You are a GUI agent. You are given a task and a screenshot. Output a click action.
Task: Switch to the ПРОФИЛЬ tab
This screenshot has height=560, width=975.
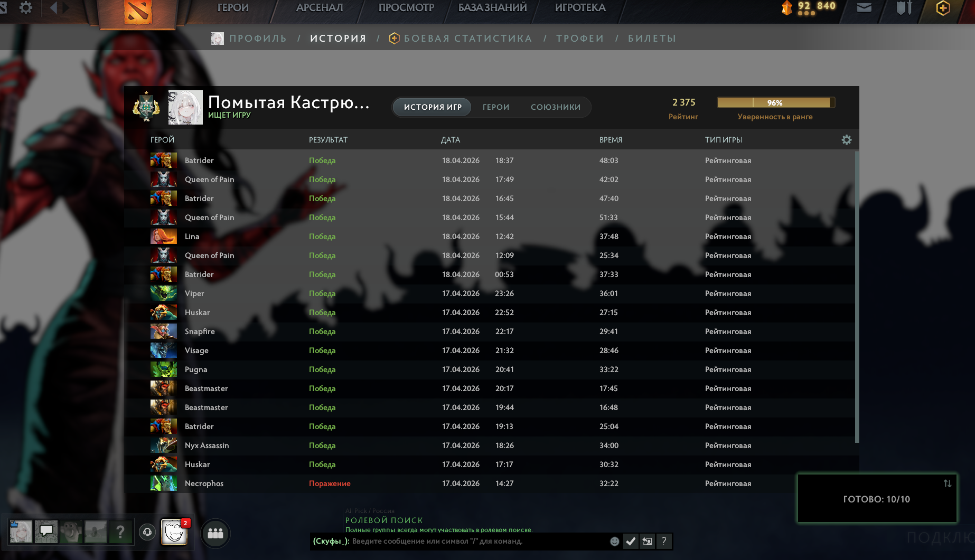(258, 39)
